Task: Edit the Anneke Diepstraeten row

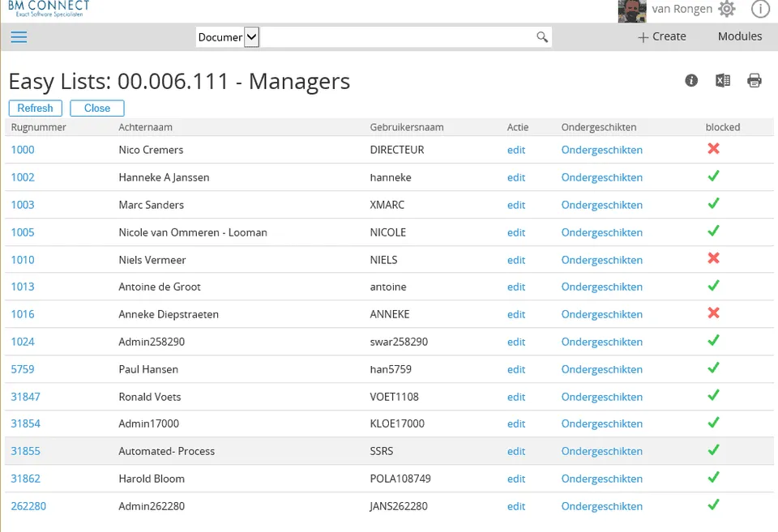Action: click(x=516, y=314)
